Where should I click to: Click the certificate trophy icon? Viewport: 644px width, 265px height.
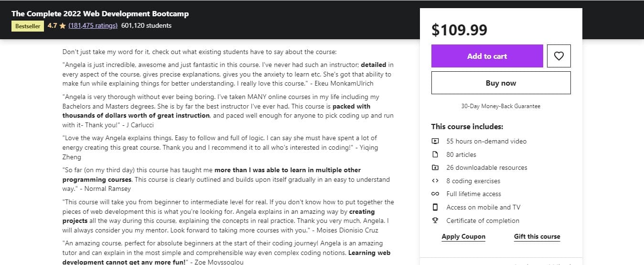coord(435,221)
